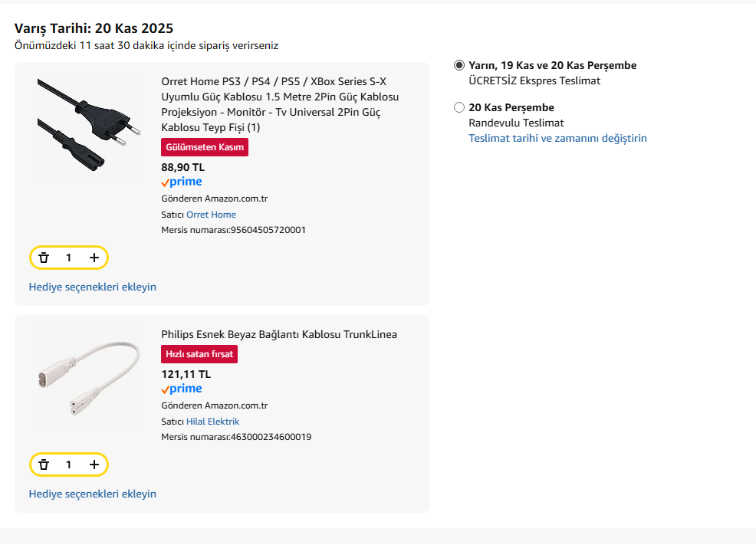
Task: Add gift options for the Orret cable
Action: pyautogui.click(x=92, y=287)
